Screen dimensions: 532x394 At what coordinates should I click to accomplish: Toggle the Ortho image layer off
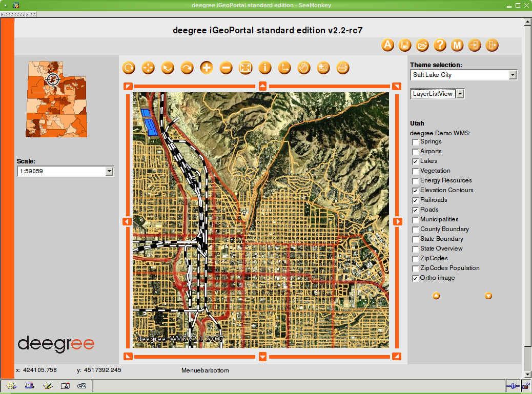(415, 278)
